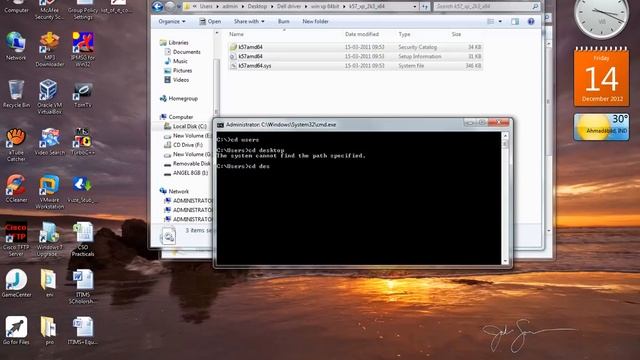Sort files by Size column
Image resolution: width=640 pixels, height=360 pixels.
(x=456, y=34)
